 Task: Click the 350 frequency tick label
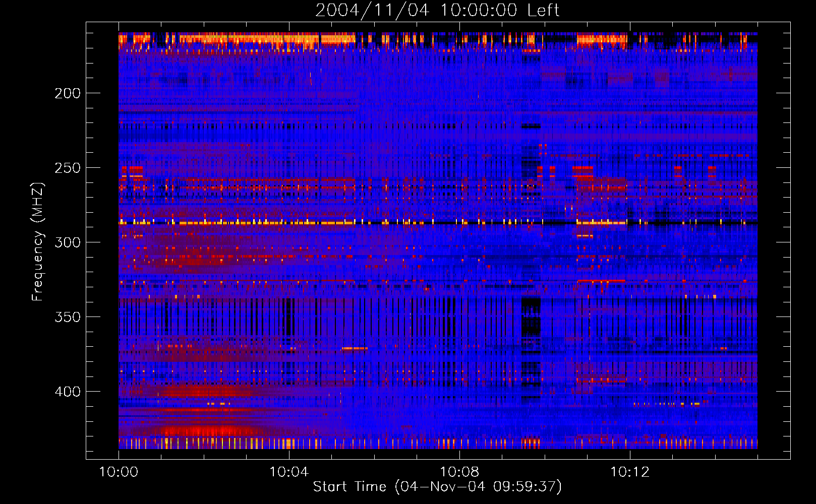(68, 317)
